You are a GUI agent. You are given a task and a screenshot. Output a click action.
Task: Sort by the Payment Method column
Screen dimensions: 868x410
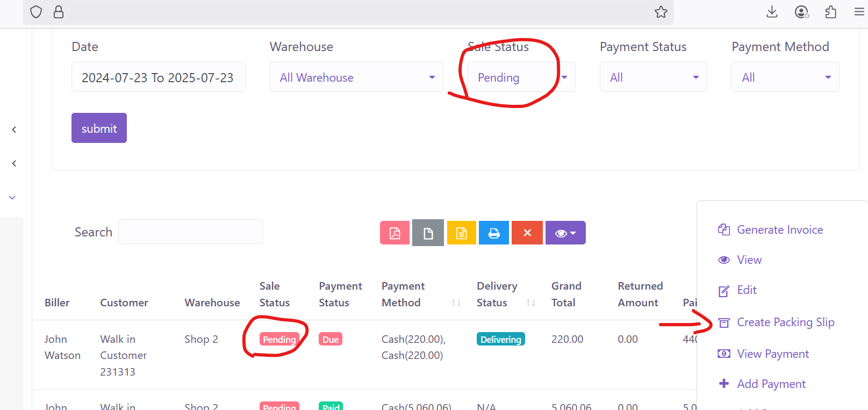click(x=456, y=303)
